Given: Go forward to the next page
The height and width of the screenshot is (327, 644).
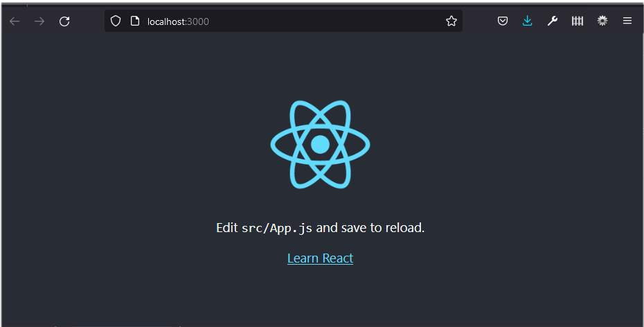Looking at the screenshot, I should pos(39,21).
